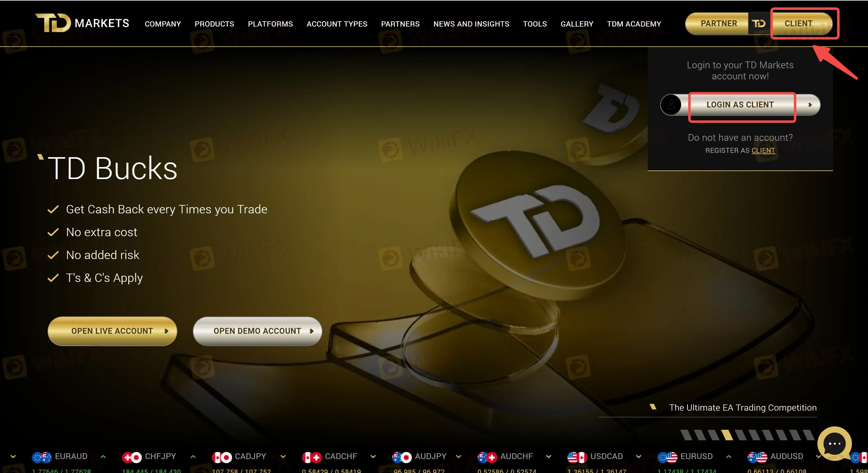Open the live chat bubble
Image resolution: width=868 pixels, height=473 pixels.
click(x=834, y=443)
